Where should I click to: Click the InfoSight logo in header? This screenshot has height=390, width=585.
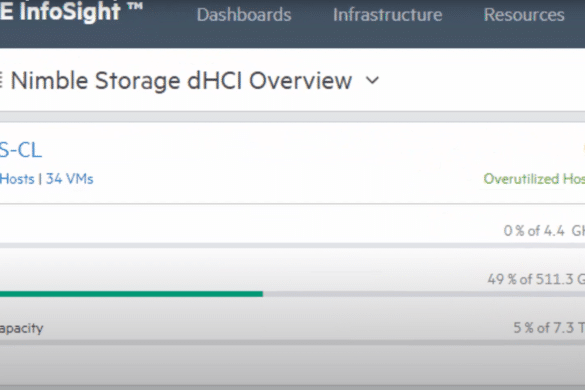60,11
